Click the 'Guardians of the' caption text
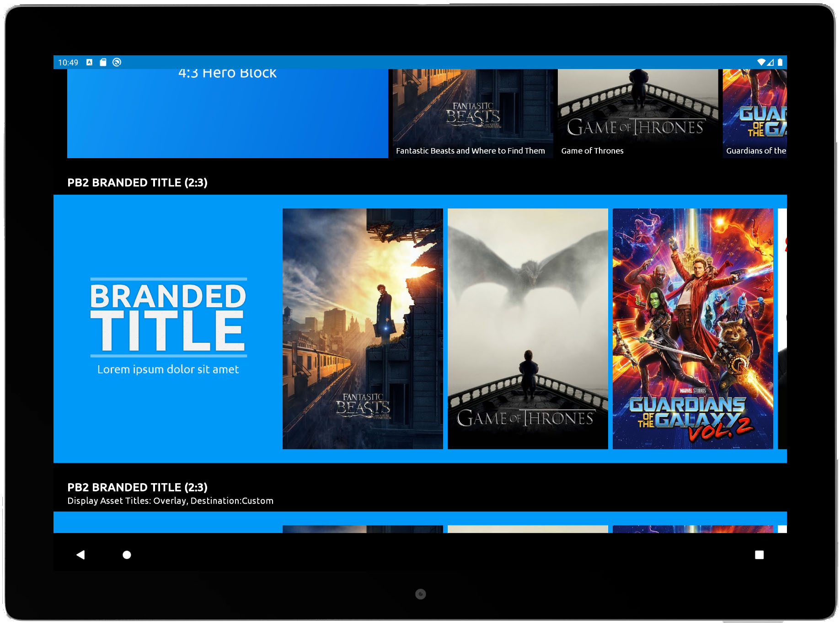Viewport: 840px width, 623px height. click(756, 151)
